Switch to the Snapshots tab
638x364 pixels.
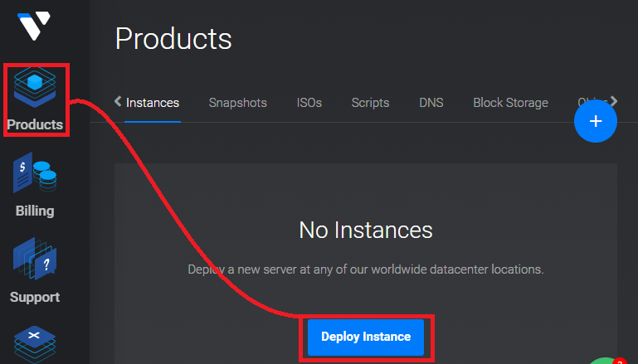[x=237, y=103]
